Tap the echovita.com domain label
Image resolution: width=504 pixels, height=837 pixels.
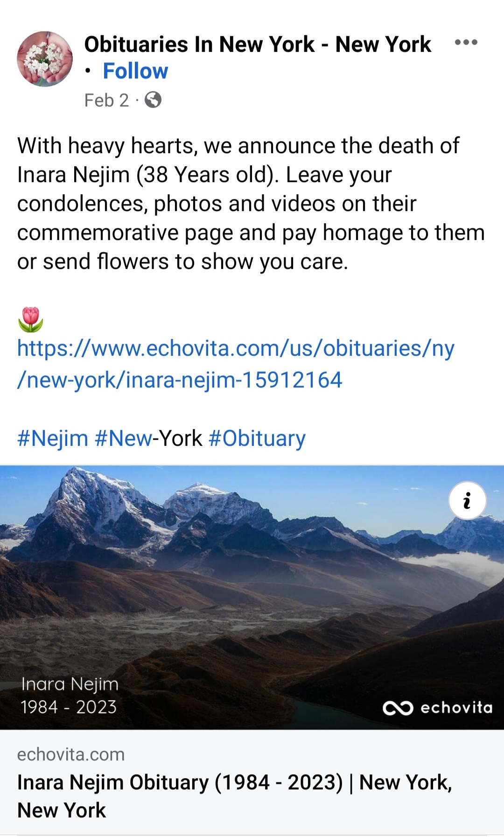[x=71, y=754]
